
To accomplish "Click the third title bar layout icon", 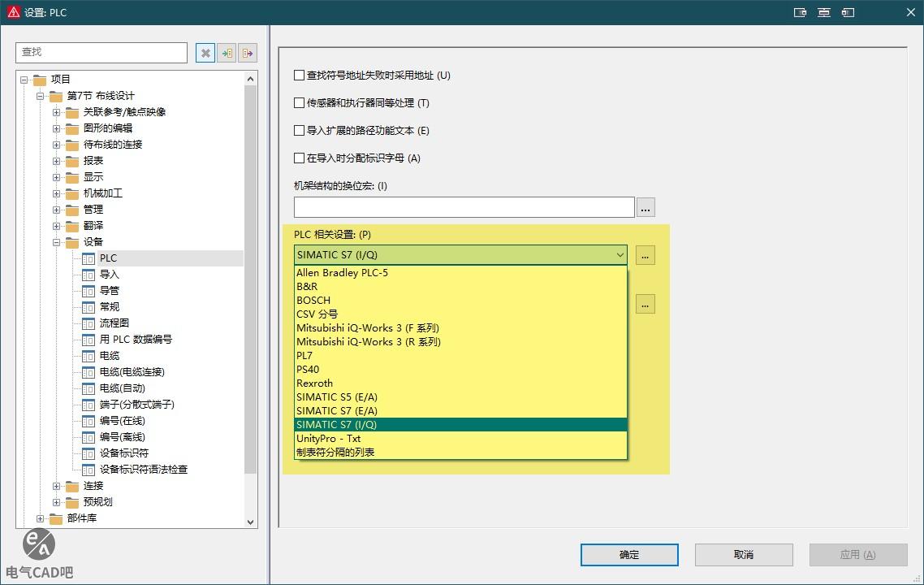I will pos(848,12).
